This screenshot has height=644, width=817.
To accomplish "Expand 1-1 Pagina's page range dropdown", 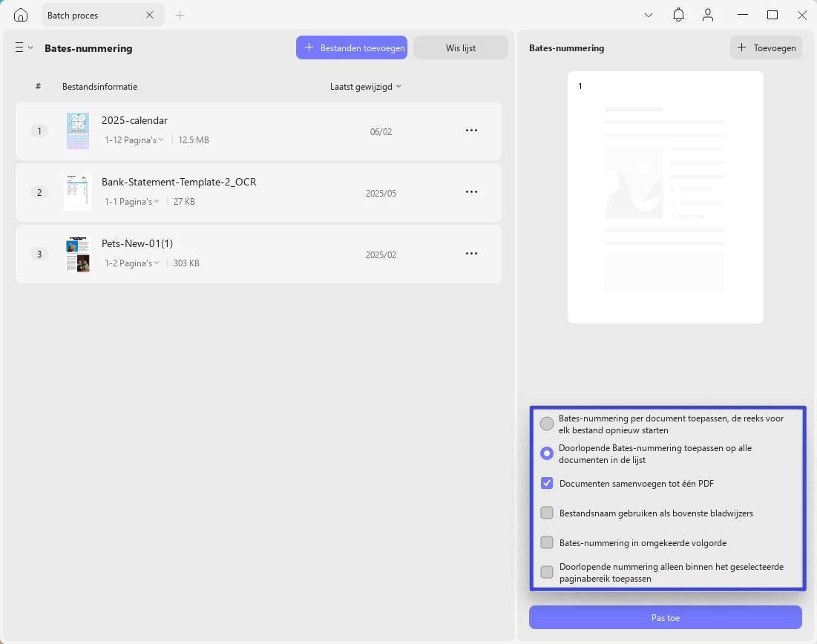I will pyautogui.click(x=132, y=201).
